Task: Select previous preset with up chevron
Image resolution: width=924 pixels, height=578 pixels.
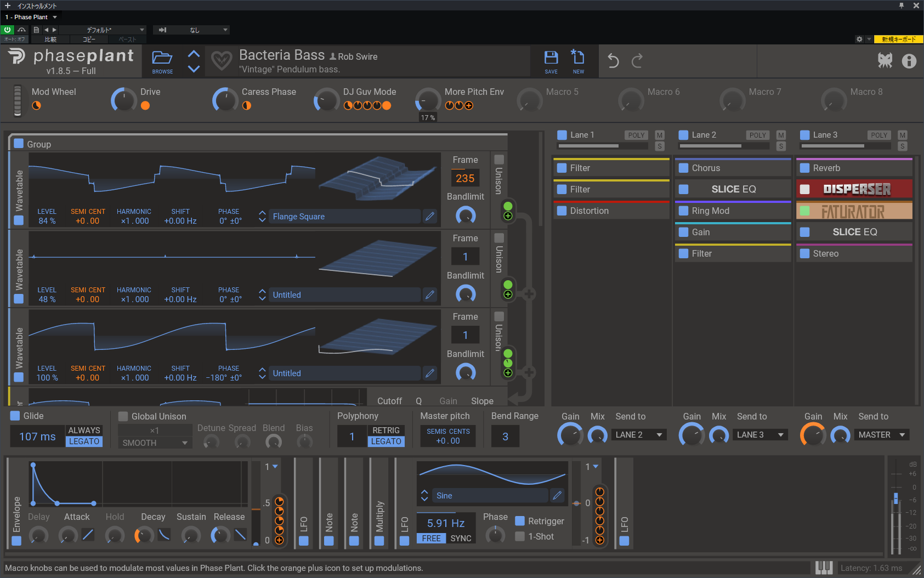Action: [x=194, y=54]
